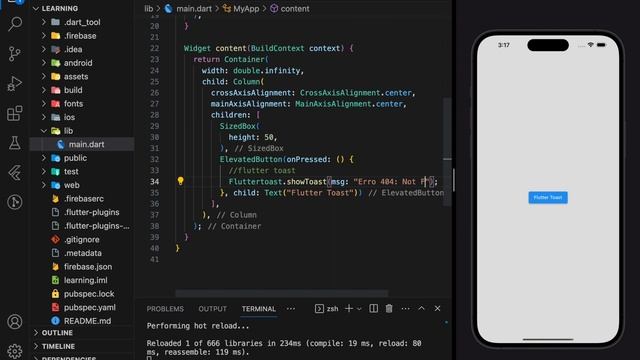The width and height of the screenshot is (640, 360).
Task: Open pubspec.yaml file
Action: point(89,307)
